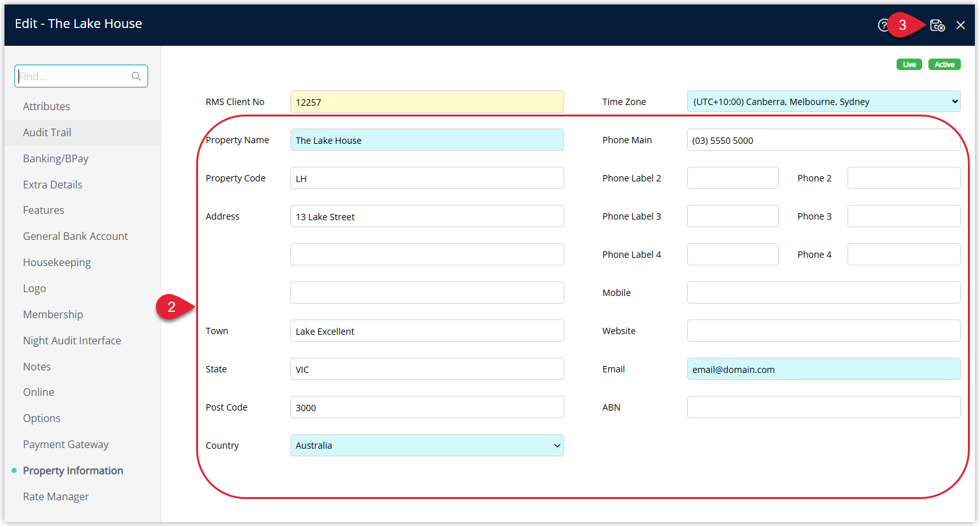This screenshot has height=527, width=980.
Task: Select Notes in sidebar
Action: pos(37,367)
